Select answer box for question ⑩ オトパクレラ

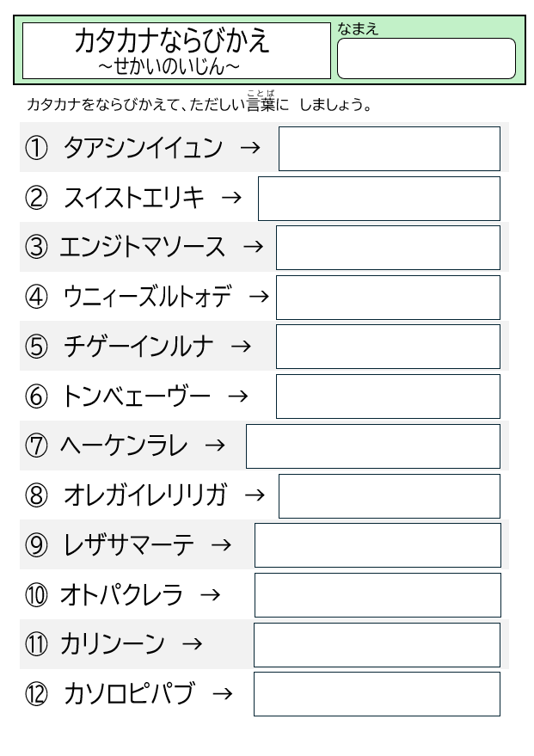[x=377, y=595]
